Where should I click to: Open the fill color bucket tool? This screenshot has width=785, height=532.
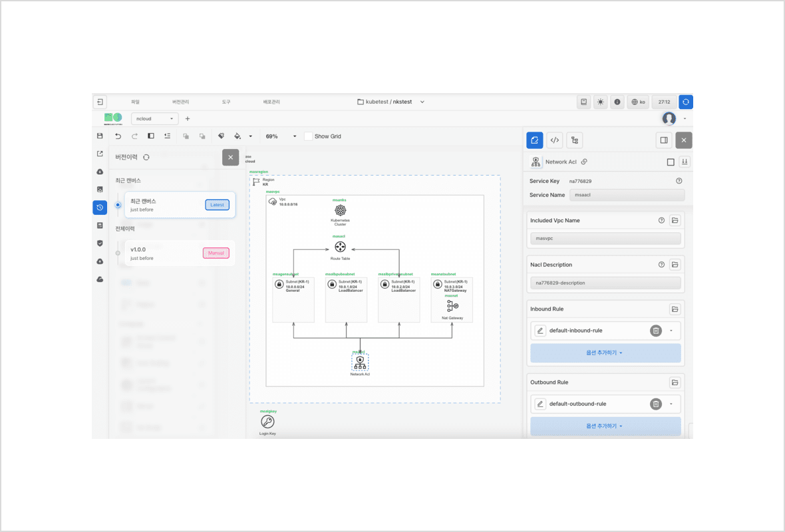[x=238, y=136]
